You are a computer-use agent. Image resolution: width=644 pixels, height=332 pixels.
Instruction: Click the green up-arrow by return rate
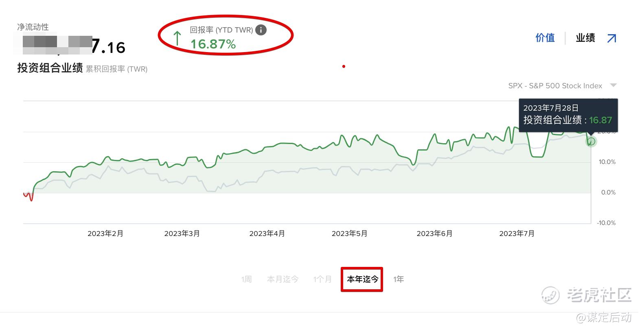tap(177, 38)
